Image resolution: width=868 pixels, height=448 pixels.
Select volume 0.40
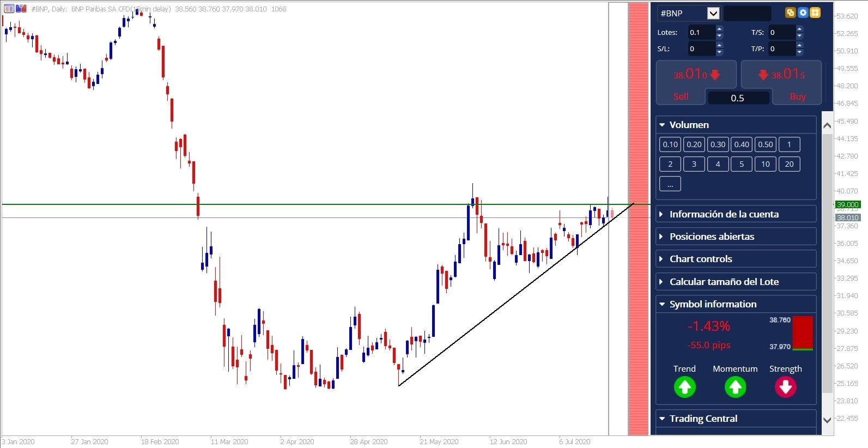pyautogui.click(x=742, y=144)
